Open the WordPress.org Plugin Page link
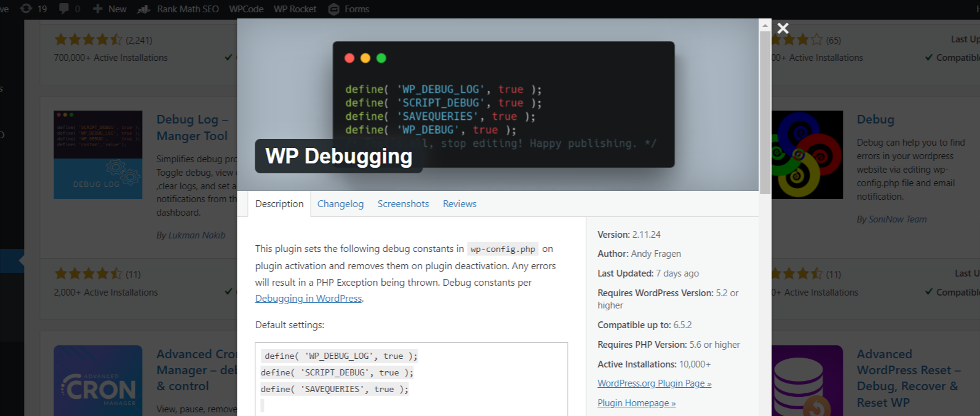The height and width of the screenshot is (416, 980). coord(654,383)
